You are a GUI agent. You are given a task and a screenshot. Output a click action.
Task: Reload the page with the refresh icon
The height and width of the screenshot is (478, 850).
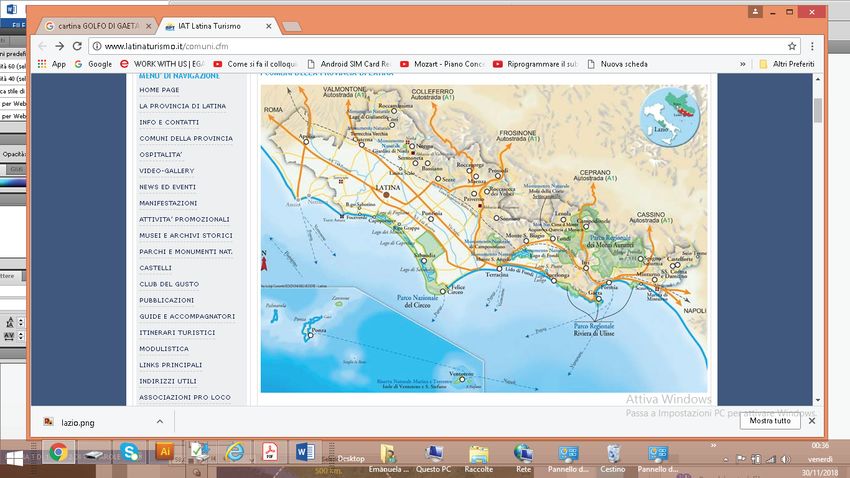[77, 46]
